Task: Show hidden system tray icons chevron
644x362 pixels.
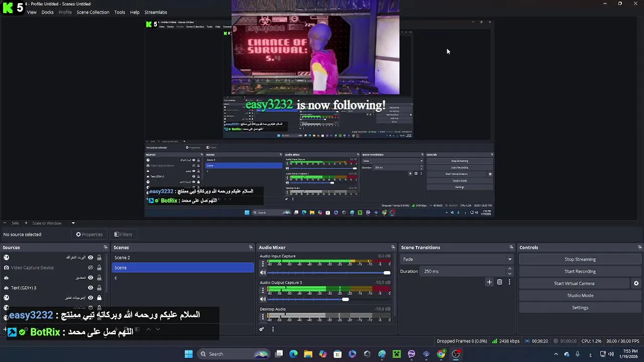Action: tap(556, 354)
